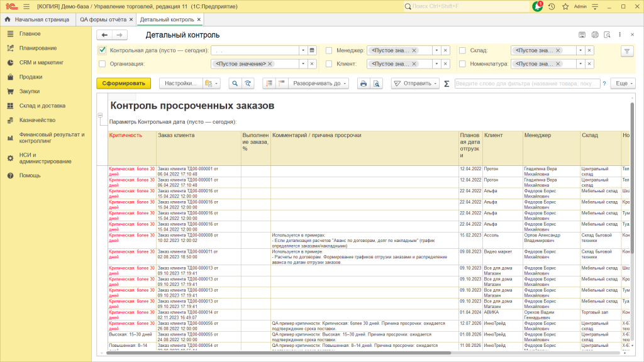
Task: Enable the Клиент checkbox
Action: (x=329, y=64)
